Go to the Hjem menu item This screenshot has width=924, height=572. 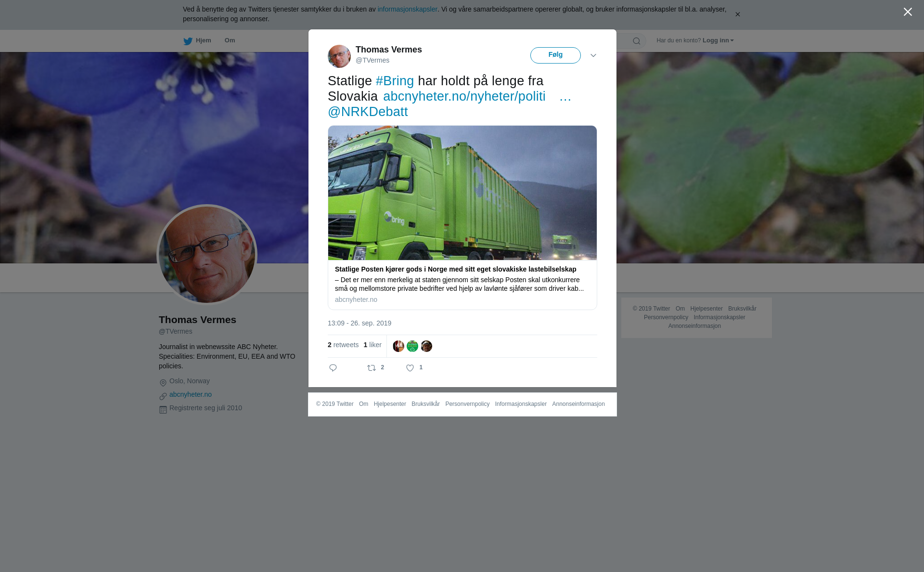[x=203, y=40]
